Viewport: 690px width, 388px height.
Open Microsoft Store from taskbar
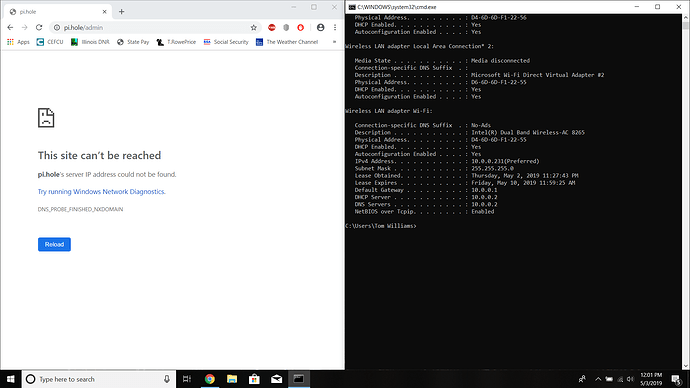tap(254, 379)
